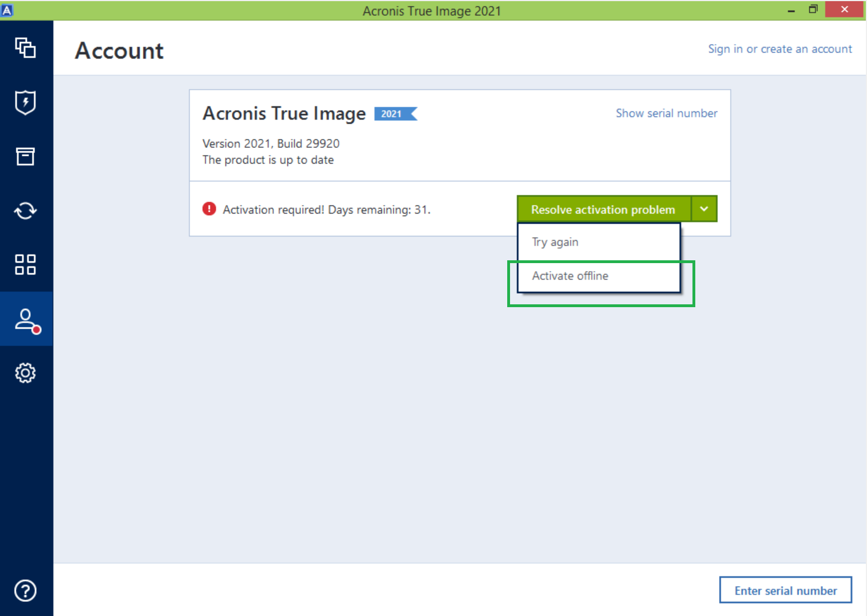The width and height of the screenshot is (867, 616).
Task: Open the Protection shield section
Action: pos(25,102)
